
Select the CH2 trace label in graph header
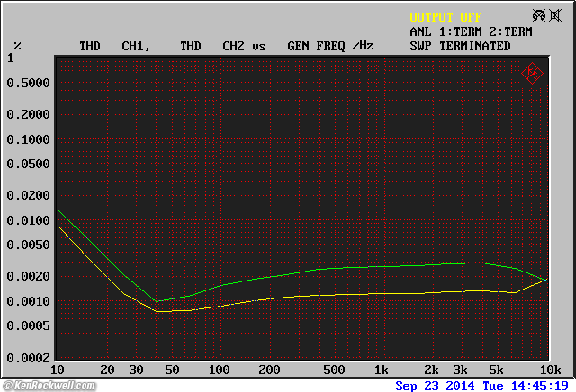[233, 46]
